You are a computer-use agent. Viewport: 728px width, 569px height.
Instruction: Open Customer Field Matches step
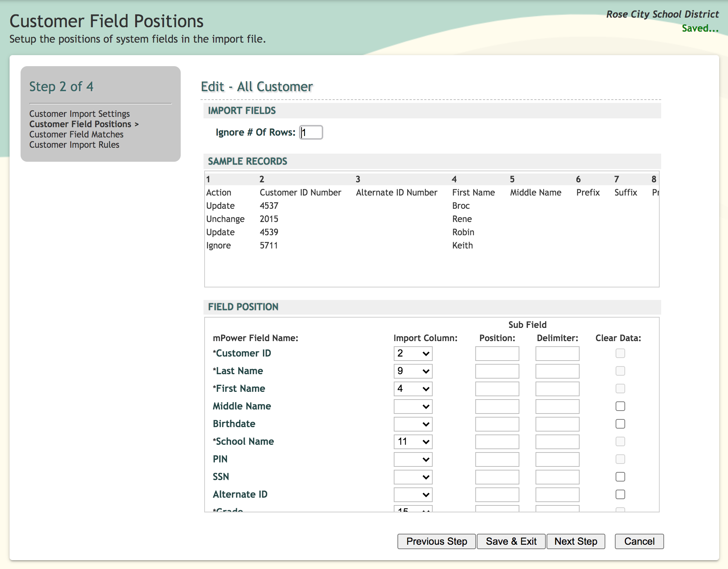(x=76, y=135)
